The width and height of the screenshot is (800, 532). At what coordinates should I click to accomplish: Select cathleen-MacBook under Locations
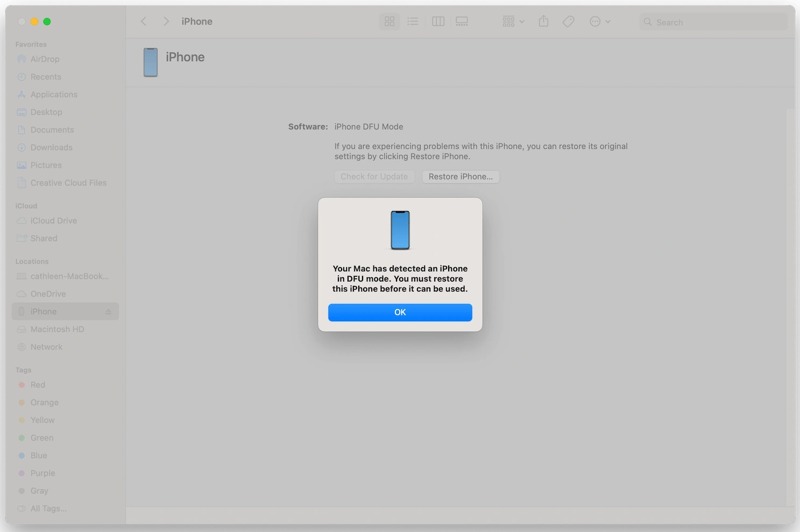(65, 276)
